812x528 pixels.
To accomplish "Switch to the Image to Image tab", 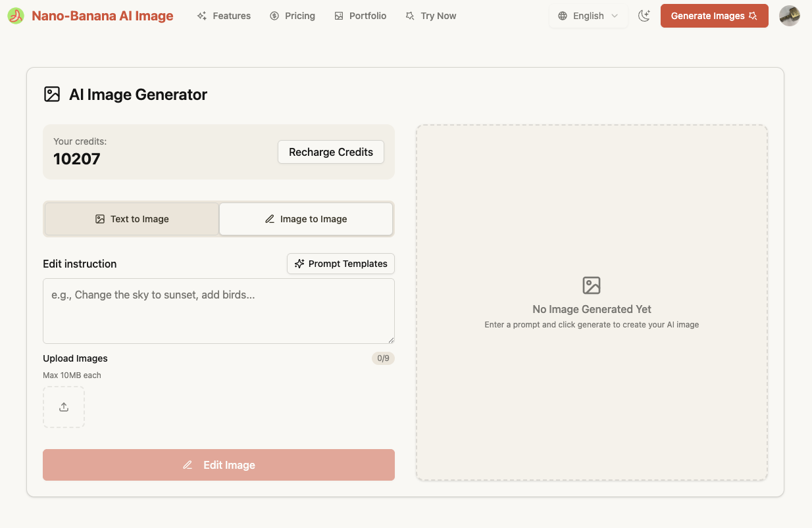I will click(x=306, y=219).
